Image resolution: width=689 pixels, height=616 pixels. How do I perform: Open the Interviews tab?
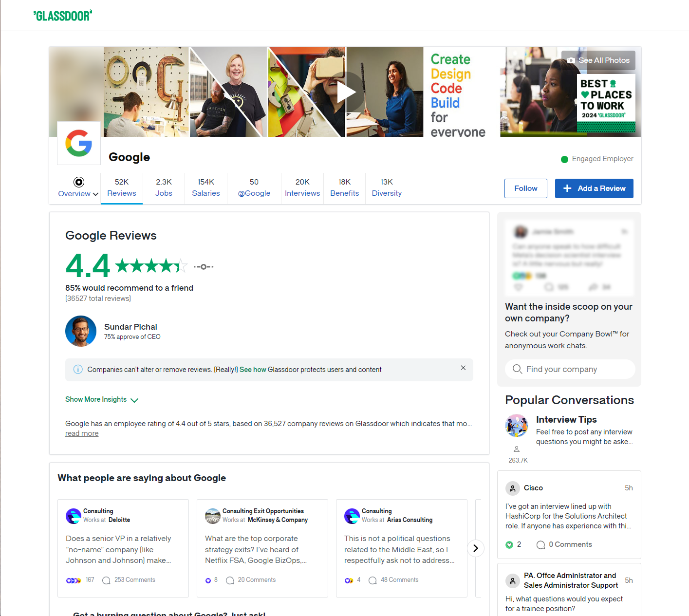pyautogui.click(x=302, y=187)
